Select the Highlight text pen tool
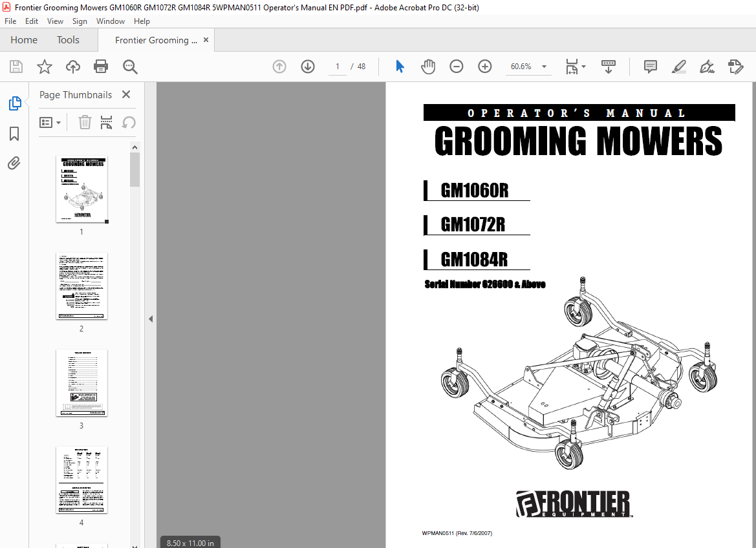The width and height of the screenshot is (756, 548). pos(679,67)
